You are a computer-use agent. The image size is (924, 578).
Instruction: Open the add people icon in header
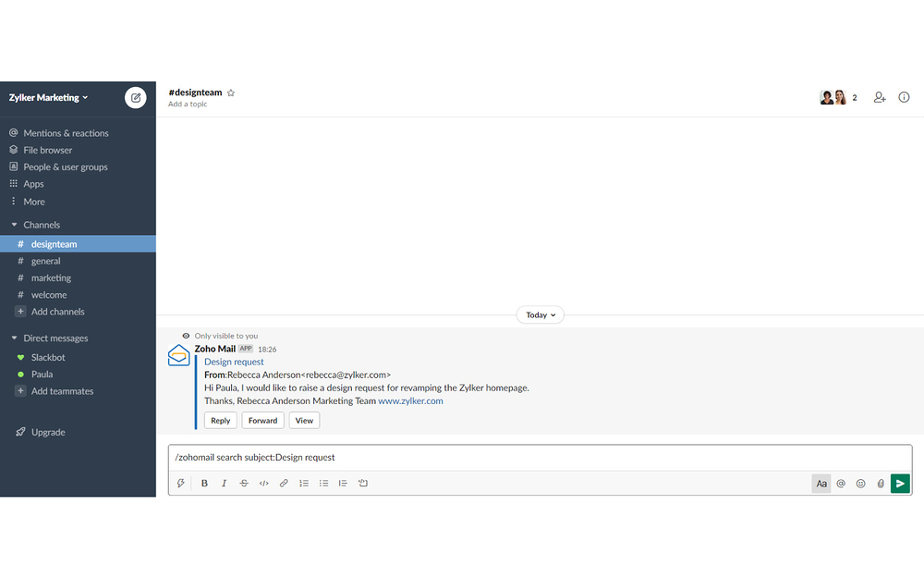880,97
